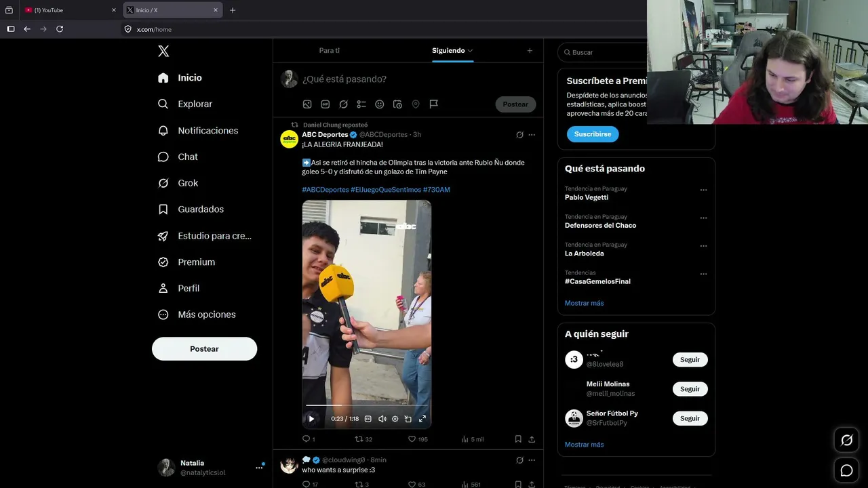Screen dimensions: 868x488
Task: Open the floating Grok button
Action: pyautogui.click(x=847, y=441)
